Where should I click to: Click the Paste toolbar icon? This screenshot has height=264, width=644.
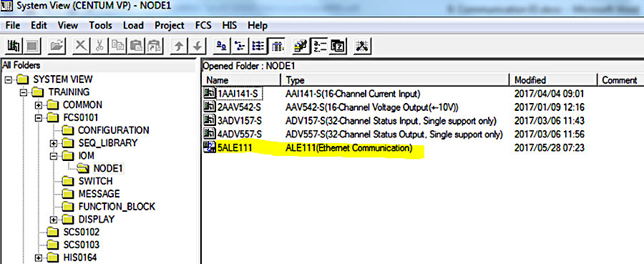pos(136,46)
